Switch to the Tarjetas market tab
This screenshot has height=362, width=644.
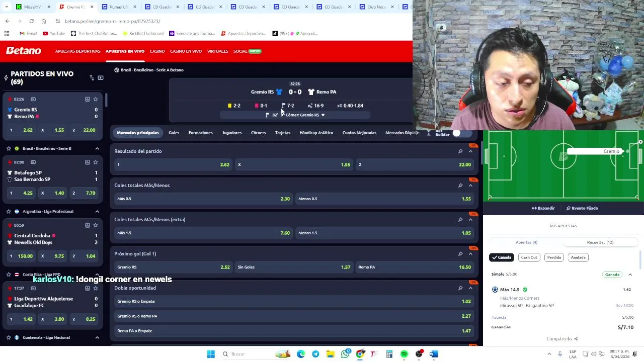coord(283,133)
